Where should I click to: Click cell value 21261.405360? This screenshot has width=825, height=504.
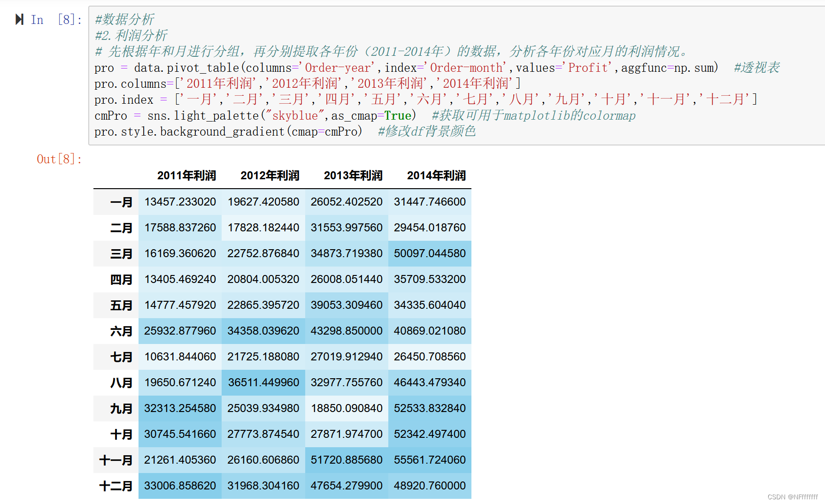[180, 460]
